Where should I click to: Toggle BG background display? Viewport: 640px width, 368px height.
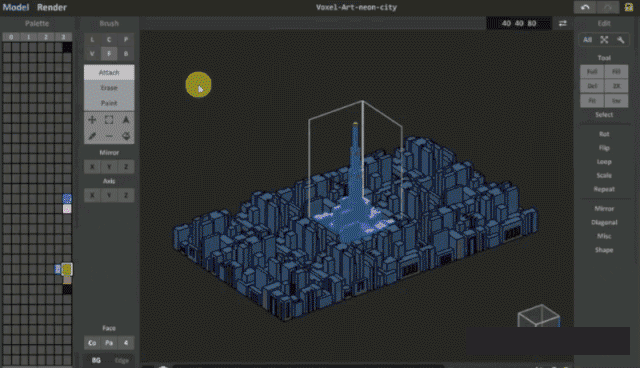pos(96,360)
